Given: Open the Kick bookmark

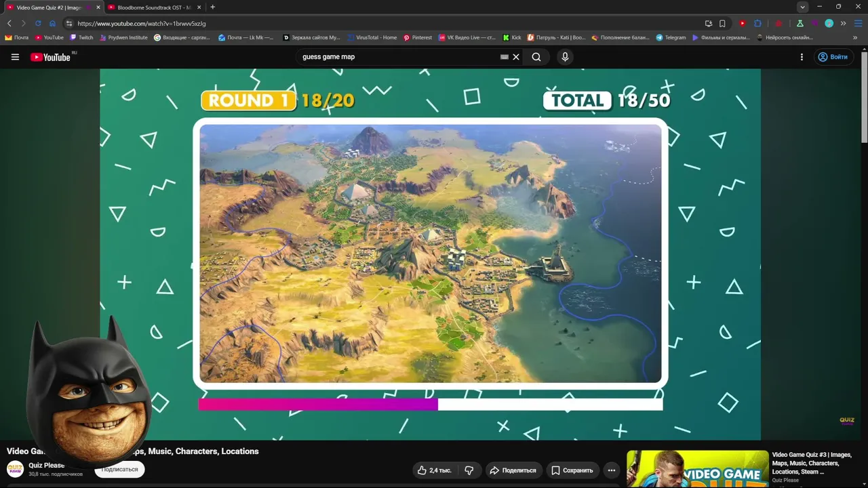Looking at the screenshot, I should (x=512, y=38).
